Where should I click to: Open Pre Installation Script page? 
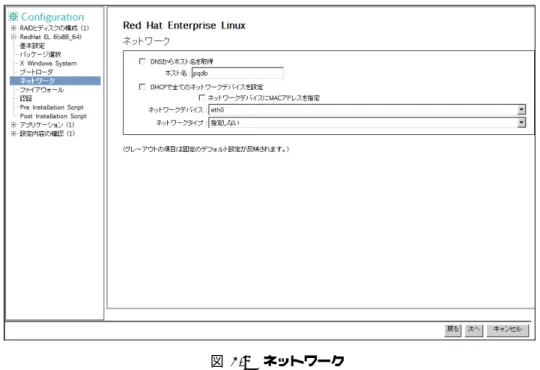[x=52, y=107]
